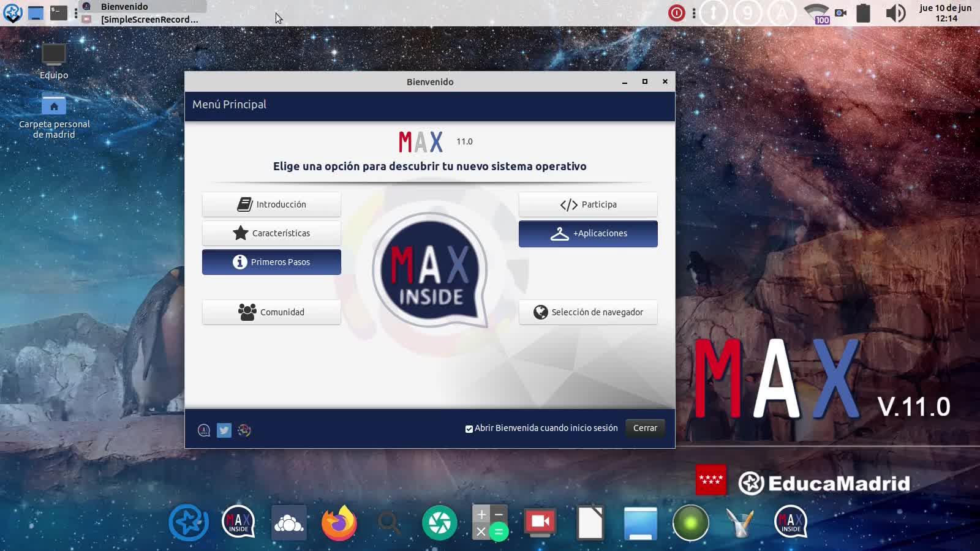Image resolution: width=980 pixels, height=551 pixels.
Task: Open the volume speaker icon
Action: 895,13
